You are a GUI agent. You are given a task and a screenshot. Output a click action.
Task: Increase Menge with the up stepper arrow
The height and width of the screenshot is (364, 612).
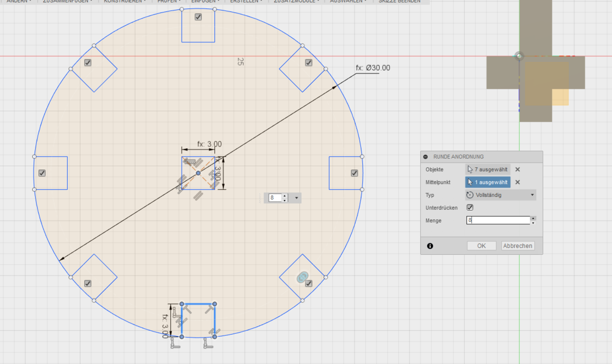[x=533, y=218]
